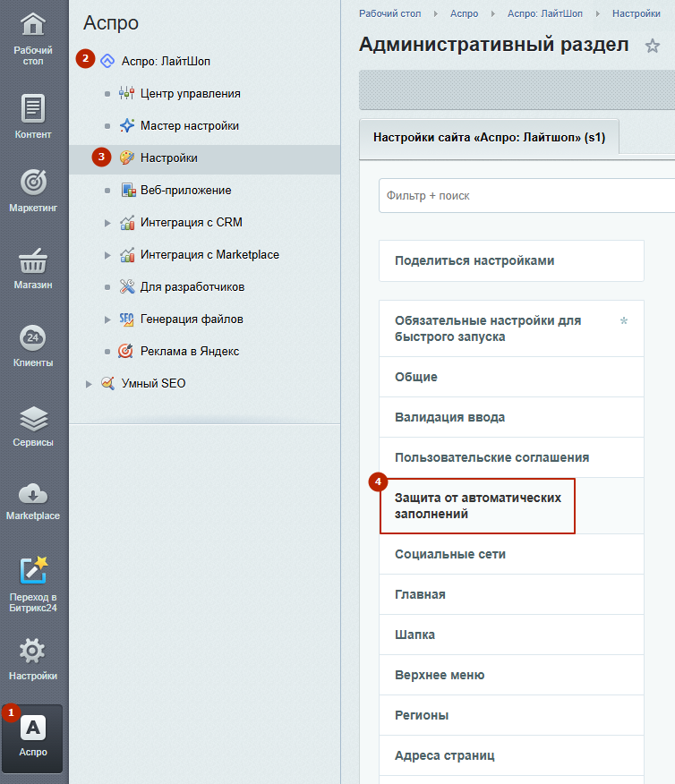The height and width of the screenshot is (784, 675).
Task: Go to Настройки breadcrumb link
Action: click(636, 13)
